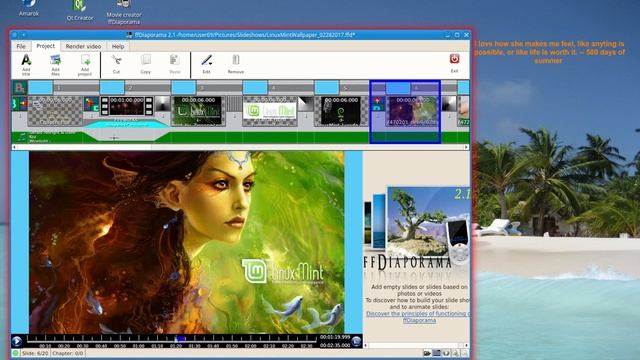Open 'Discover the principles of functioning' link

(418, 317)
